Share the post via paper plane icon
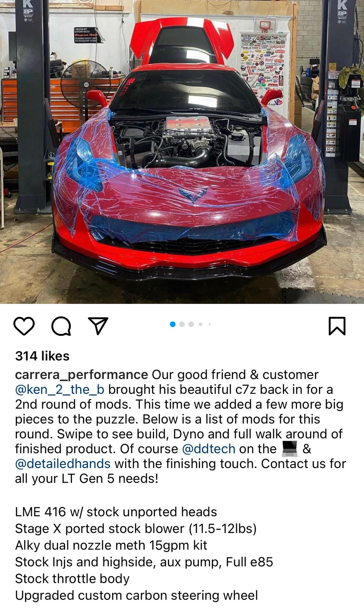Viewport: 364px width, 614px height. (x=98, y=326)
